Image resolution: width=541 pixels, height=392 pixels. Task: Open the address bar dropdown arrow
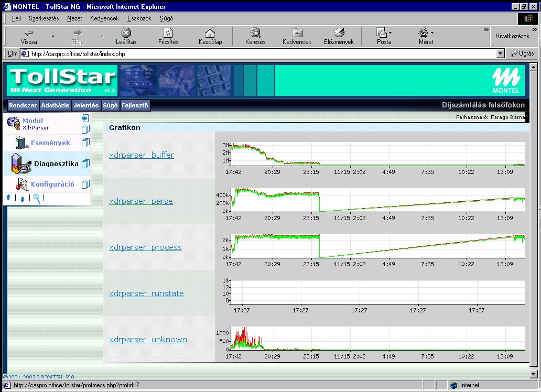[x=500, y=53]
